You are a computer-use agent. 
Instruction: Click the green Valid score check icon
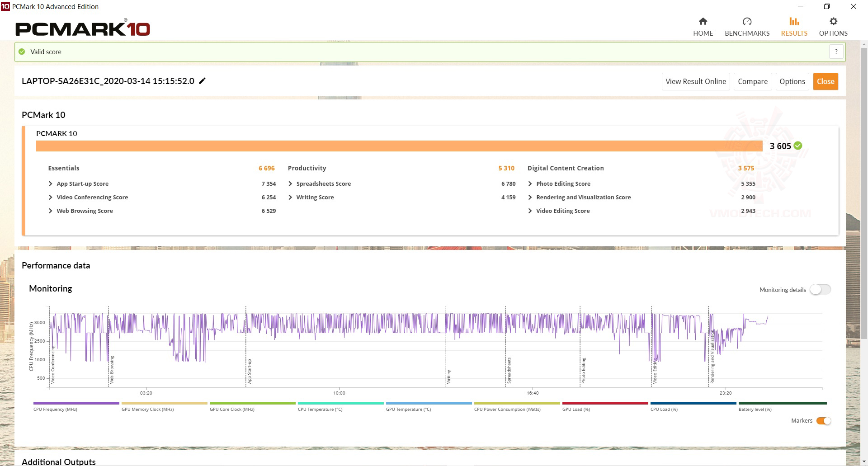tap(22, 52)
